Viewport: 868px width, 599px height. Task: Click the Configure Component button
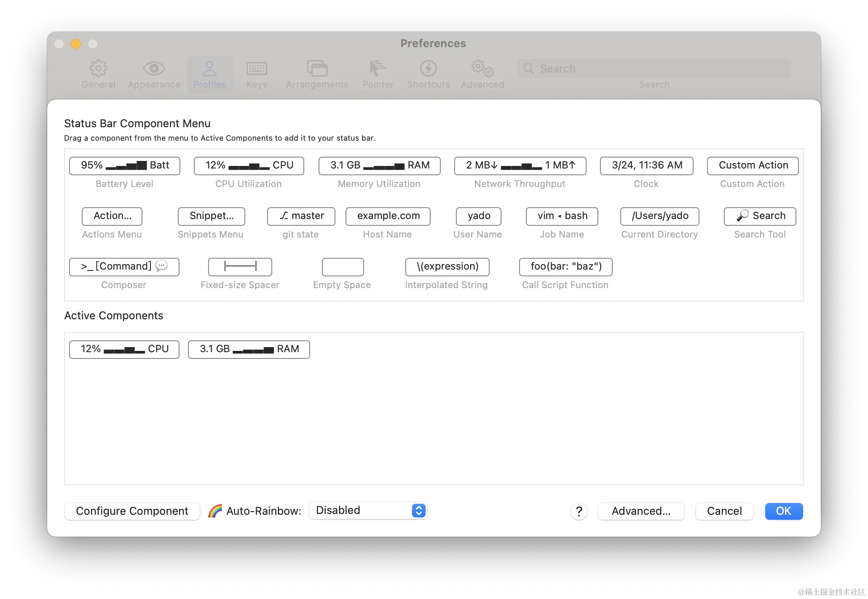[x=132, y=511]
